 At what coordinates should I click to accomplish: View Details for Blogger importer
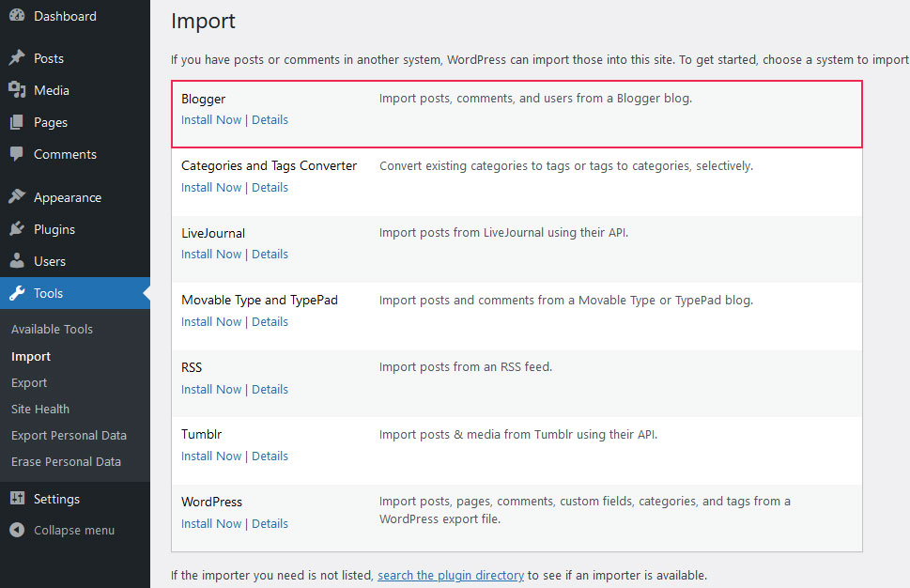click(270, 119)
